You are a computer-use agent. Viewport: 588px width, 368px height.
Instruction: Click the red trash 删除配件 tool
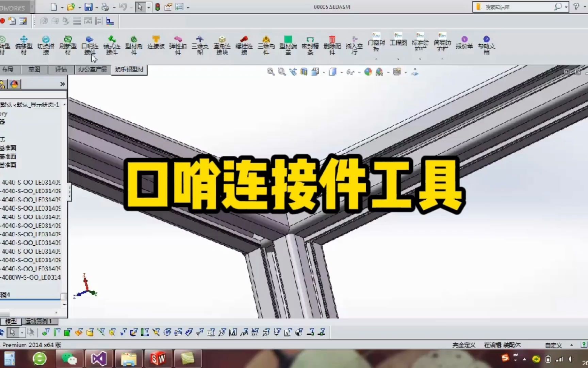coord(332,46)
